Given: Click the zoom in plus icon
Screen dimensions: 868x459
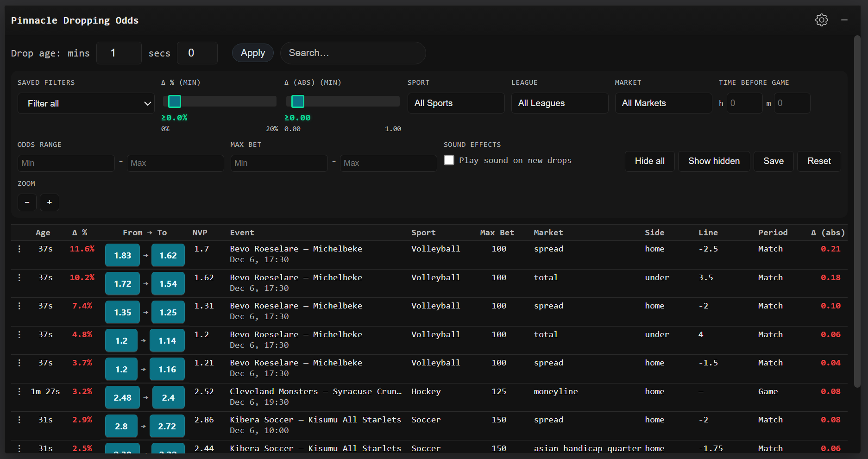Looking at the screenshot, I should click(x=49, y=202).
